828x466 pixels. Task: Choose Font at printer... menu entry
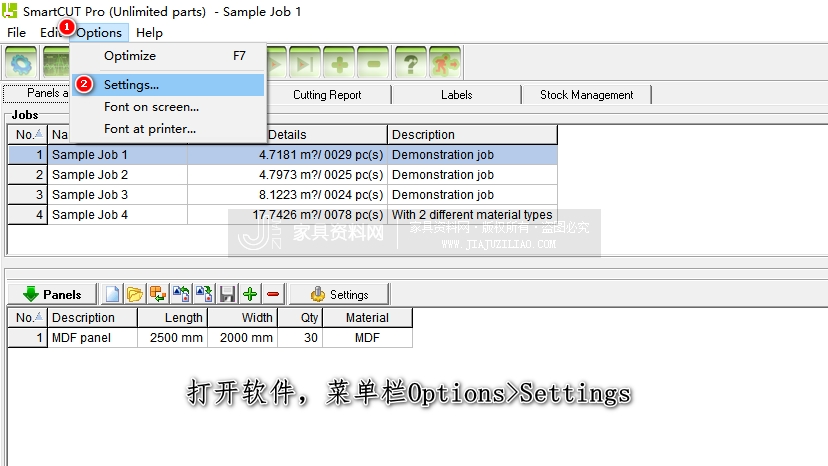[x=168, y=129]
